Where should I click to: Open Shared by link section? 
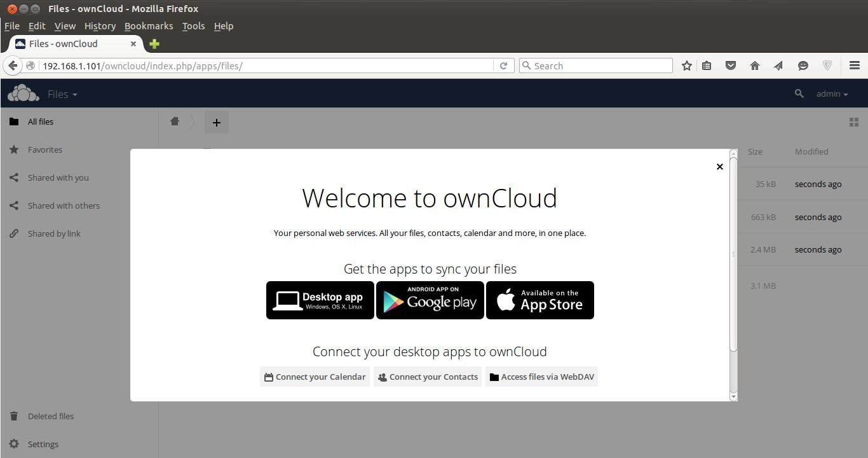pos(79,233)
